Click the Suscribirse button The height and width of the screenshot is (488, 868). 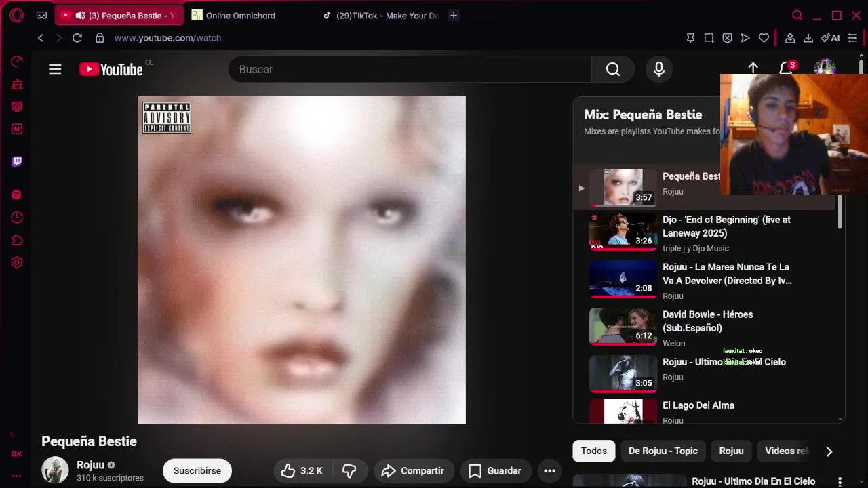[x=197, y=470]
